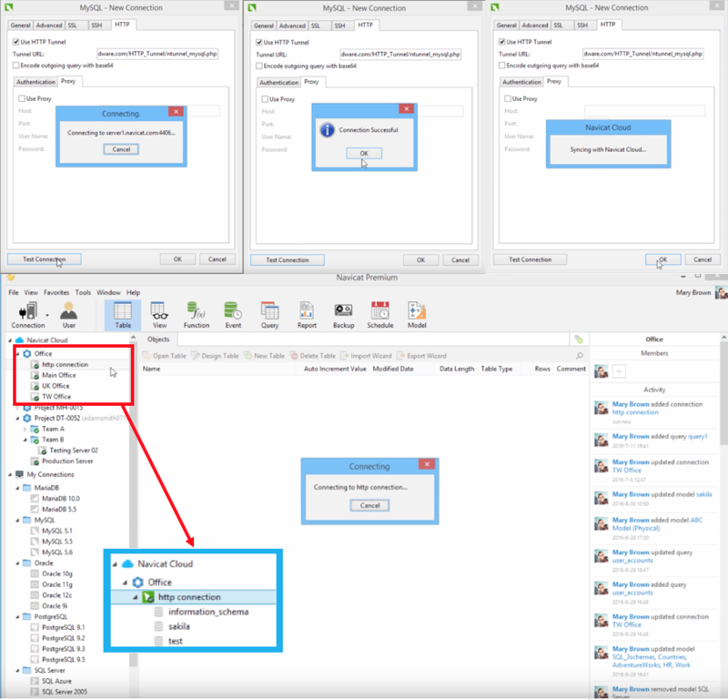Viewport: 728px width, 700px height.
Task: Toggle Use HTTP Tunnel in the middle dialog
Action: tap(259, 42)
